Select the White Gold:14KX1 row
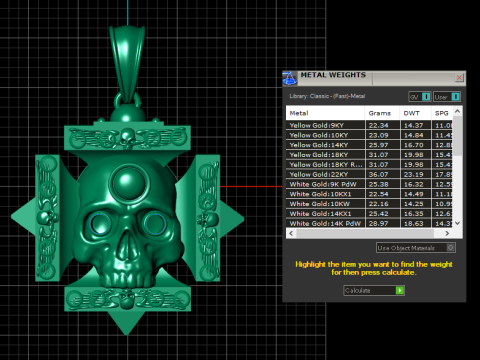Screen dimensions: 480x360 369,214
